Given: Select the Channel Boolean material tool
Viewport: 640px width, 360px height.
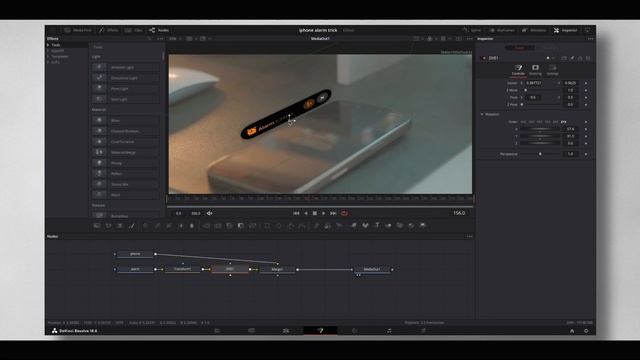Looking at the screenshot, I should click(126, 131).
